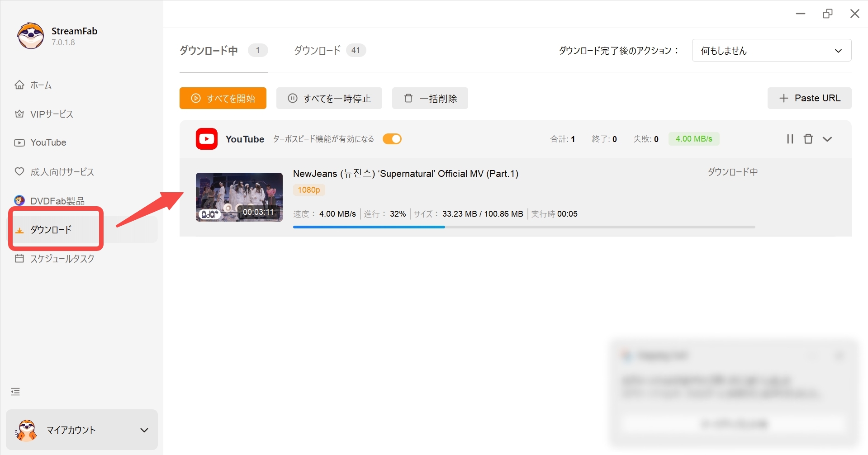This screenshot has height=455, width=868.
Task: Click the 4.00 MB/s green speed badge
Action: click(x=694, y=139)
